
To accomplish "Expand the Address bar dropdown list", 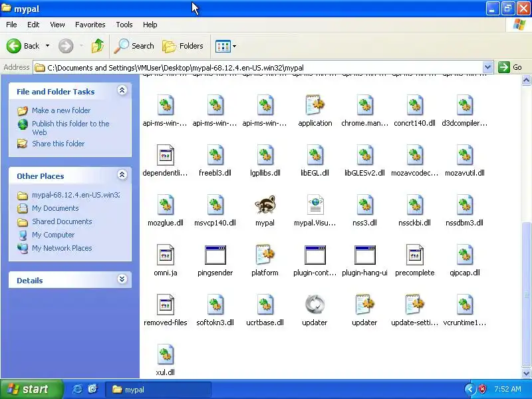I will pos(487,67).
